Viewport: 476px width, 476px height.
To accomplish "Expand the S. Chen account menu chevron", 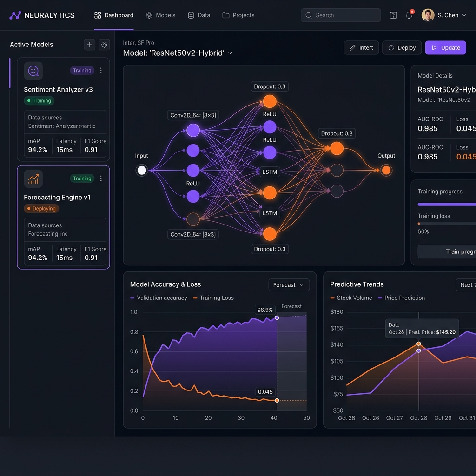I will (x=464, y=15).
